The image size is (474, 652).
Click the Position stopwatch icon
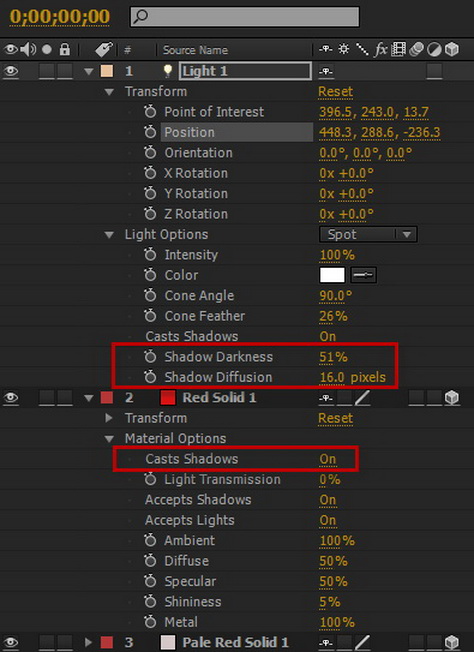[x=150, y=132]
